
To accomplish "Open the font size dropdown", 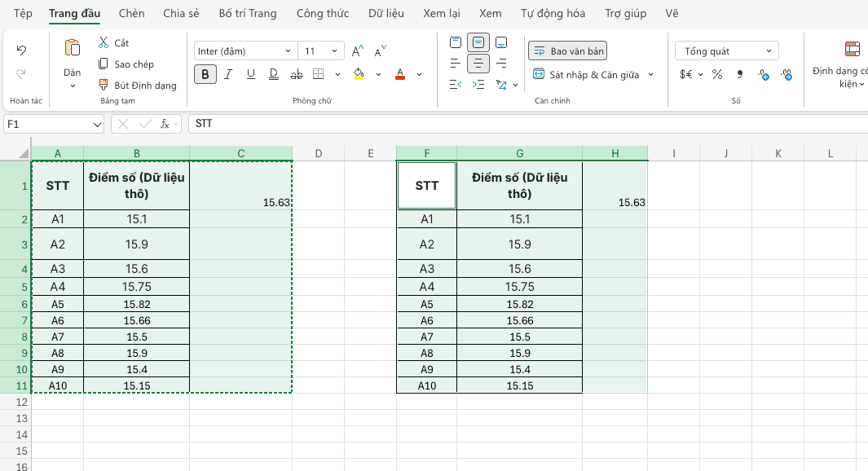I will pyautogui.click(x=334, y=51).
